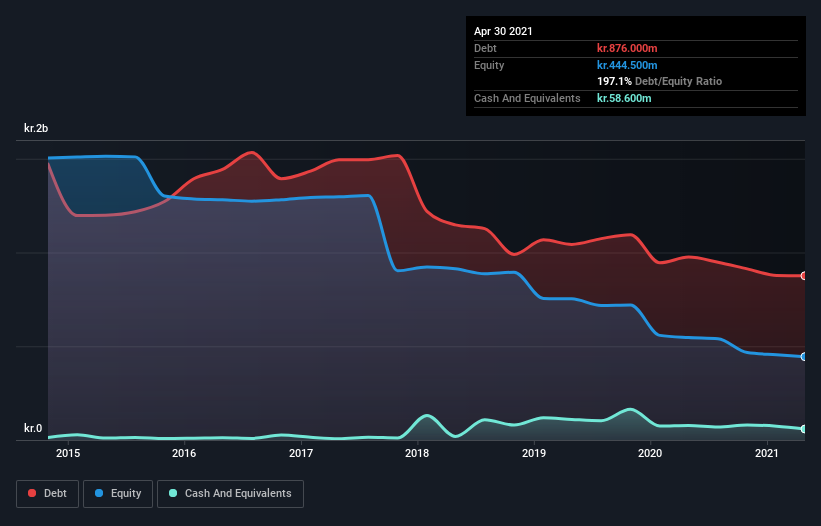Select the 2017 x-axis label
The height and width of the screenshot is (526, 821).
[x=301, y=453]
